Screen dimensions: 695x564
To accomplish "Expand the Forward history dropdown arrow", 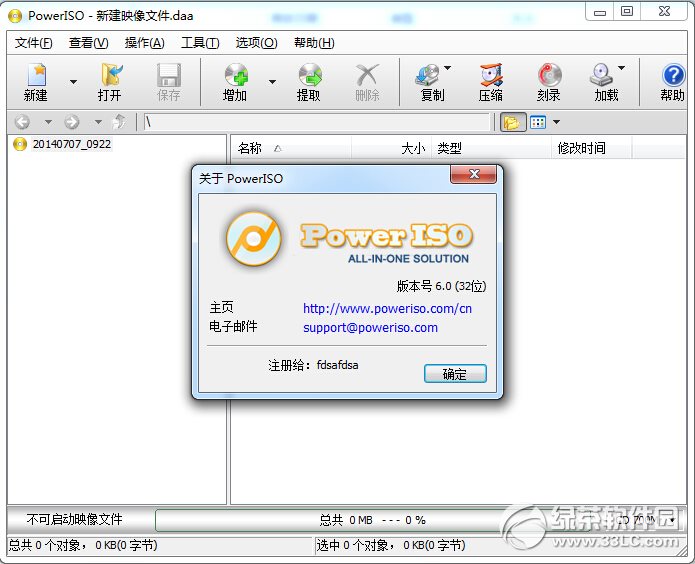I will 98,121.
